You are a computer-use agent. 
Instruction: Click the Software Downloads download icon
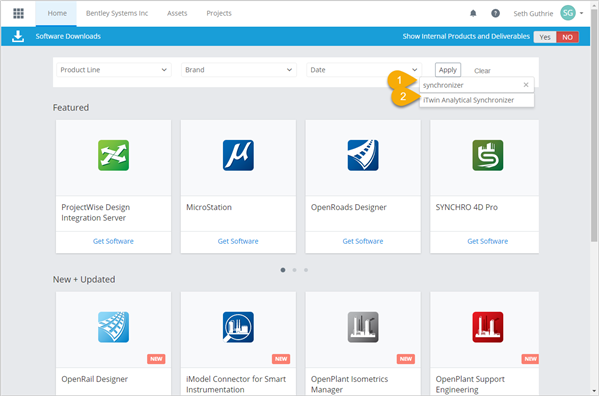click(18, 36)
